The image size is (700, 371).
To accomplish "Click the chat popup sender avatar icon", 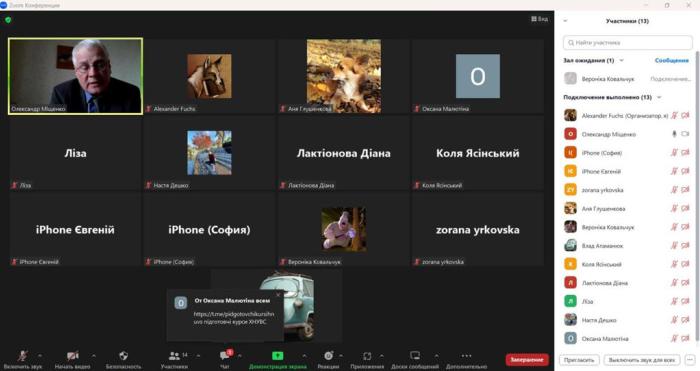I will (181, 303).
